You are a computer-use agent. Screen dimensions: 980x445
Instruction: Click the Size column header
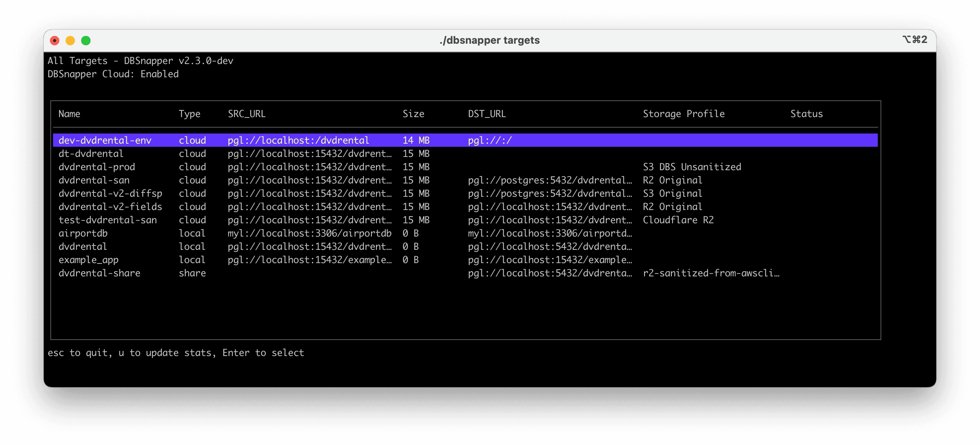click(x=413, y=114)
